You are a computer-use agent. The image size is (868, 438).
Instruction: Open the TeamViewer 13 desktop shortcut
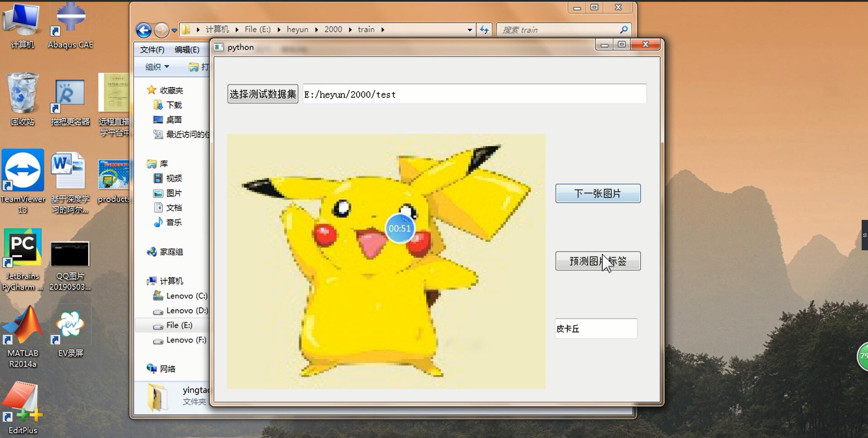(x=23, y=181)
